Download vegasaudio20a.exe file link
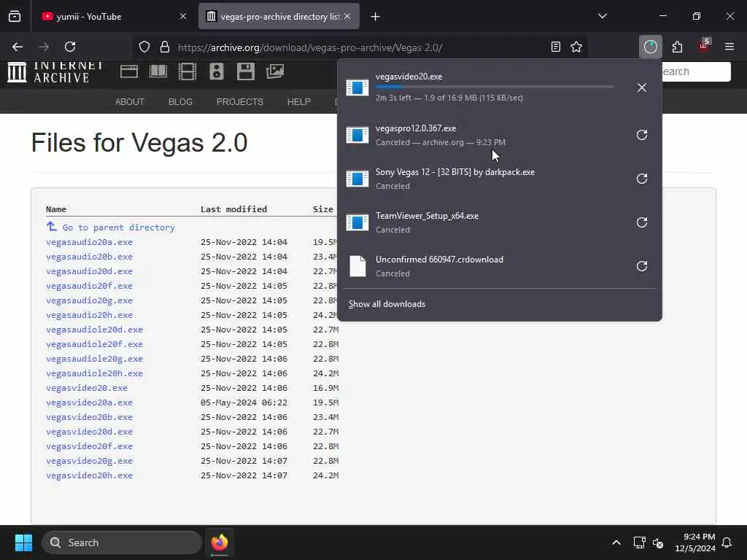Screen dimensions: 747x560 [90, 242]
